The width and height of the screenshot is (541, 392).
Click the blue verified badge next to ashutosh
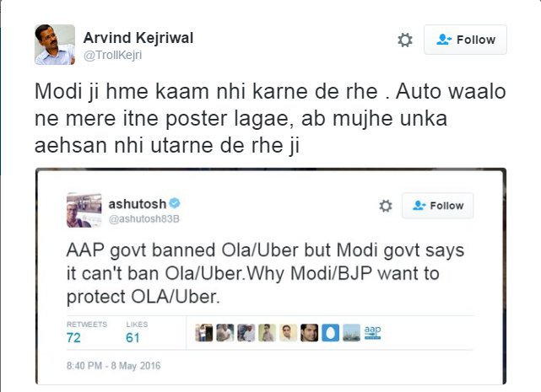click(175, 203)
